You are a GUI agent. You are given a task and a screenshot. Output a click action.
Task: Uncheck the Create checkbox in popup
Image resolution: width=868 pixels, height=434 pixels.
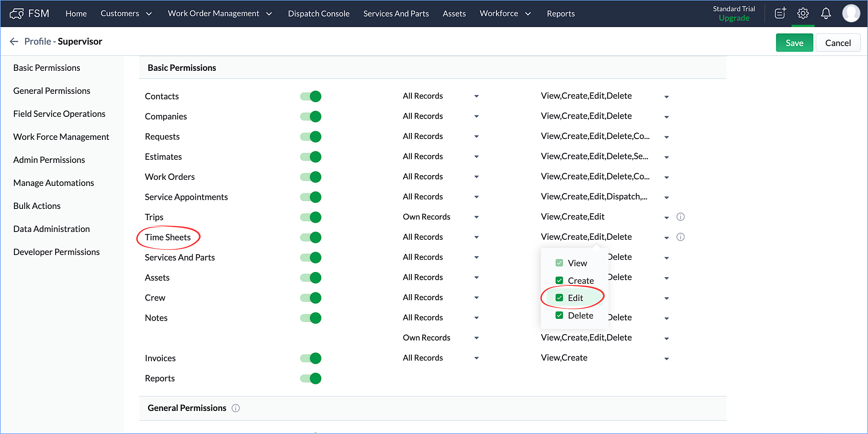pyautogui.click(x=559, y=281)
